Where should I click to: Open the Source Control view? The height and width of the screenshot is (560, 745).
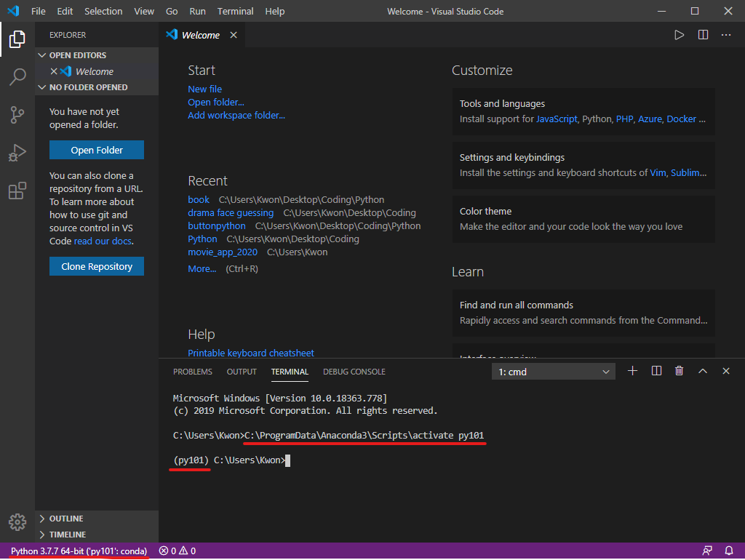pos(17,114)
